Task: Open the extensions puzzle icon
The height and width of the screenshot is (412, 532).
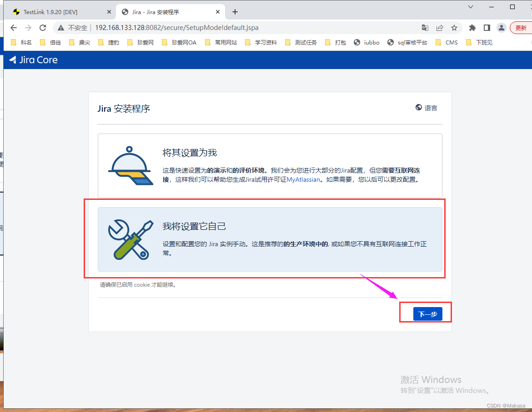Action: (472, 28)
